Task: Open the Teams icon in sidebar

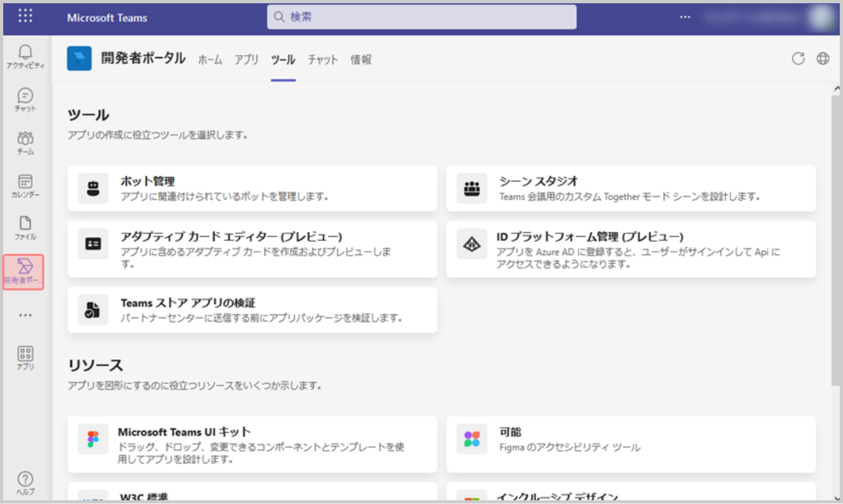Action: point(25,143)
